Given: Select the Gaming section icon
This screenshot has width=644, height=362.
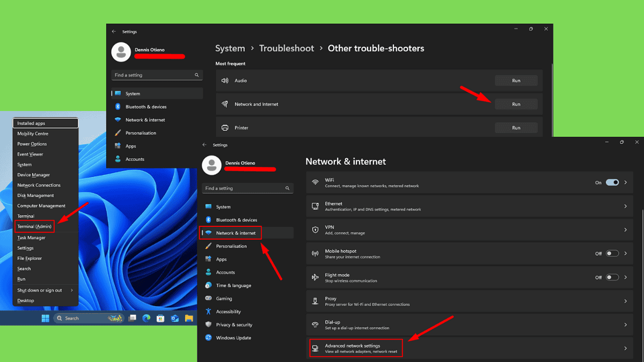Looking at the screenshot, I should 210,298.
